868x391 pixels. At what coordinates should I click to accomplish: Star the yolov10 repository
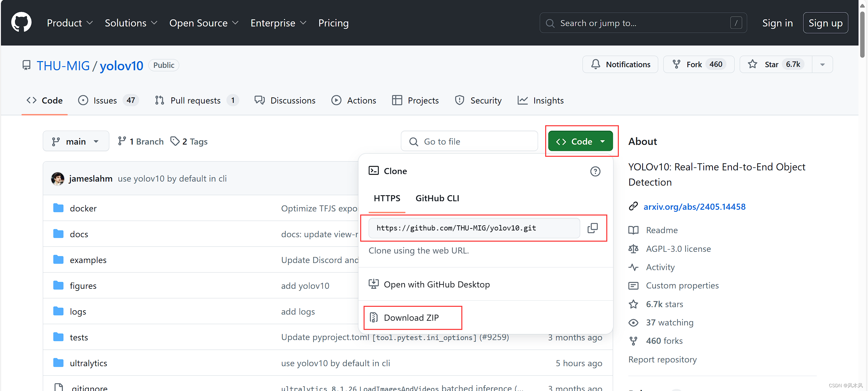tap(776, 64)
